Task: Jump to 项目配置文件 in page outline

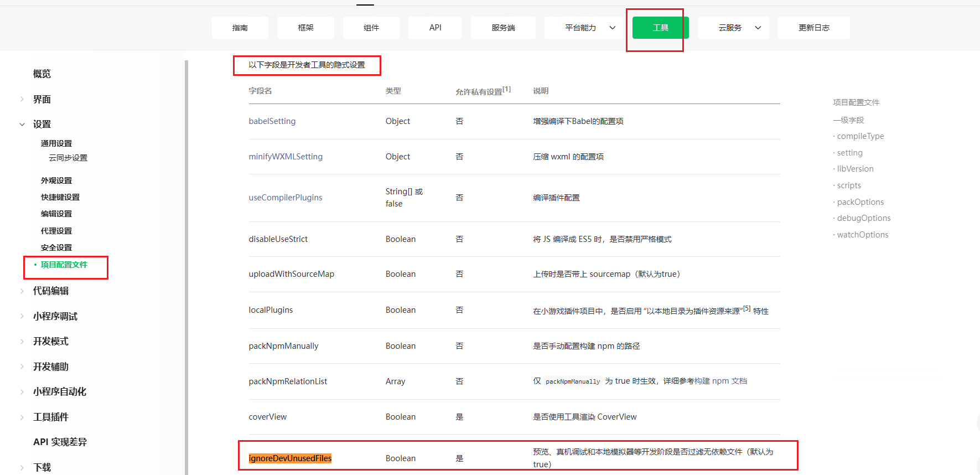Action: click(856, 102)
